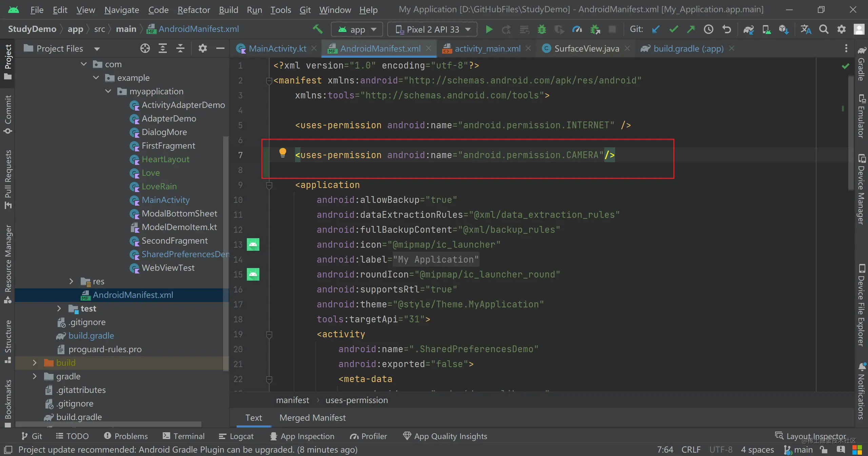Screen dimensions: 868x456
Task: Open the Logcat tool window
Action: [236, 436]
